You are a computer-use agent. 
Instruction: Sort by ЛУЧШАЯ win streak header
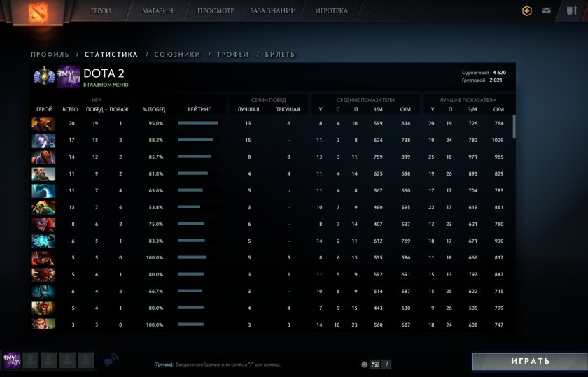click(x=248, y=109)
